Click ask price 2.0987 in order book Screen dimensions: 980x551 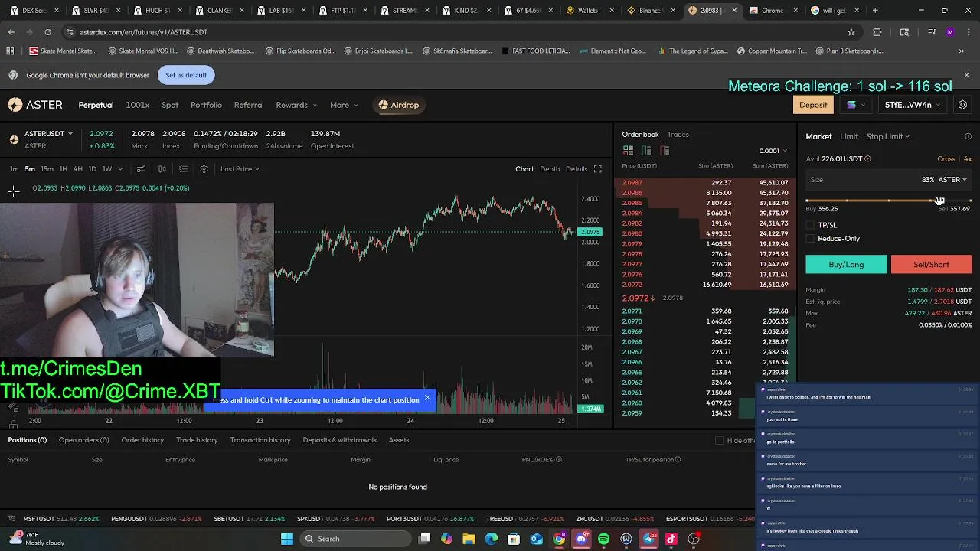[x=632, y=183]
